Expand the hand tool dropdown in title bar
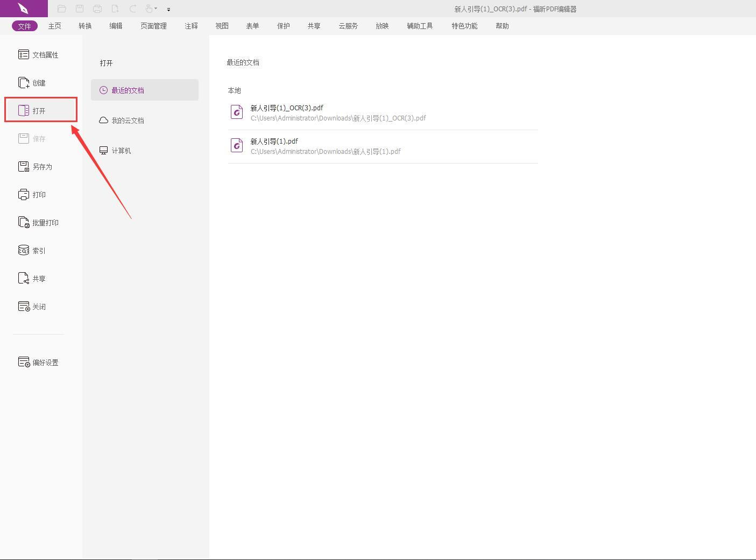756x560 pixels. pyautogui.click(x=156, y=9)
